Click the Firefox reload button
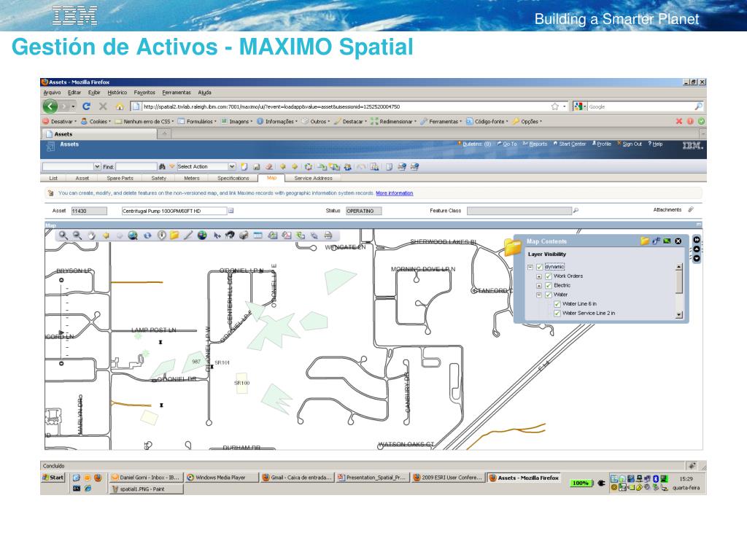 86,106
